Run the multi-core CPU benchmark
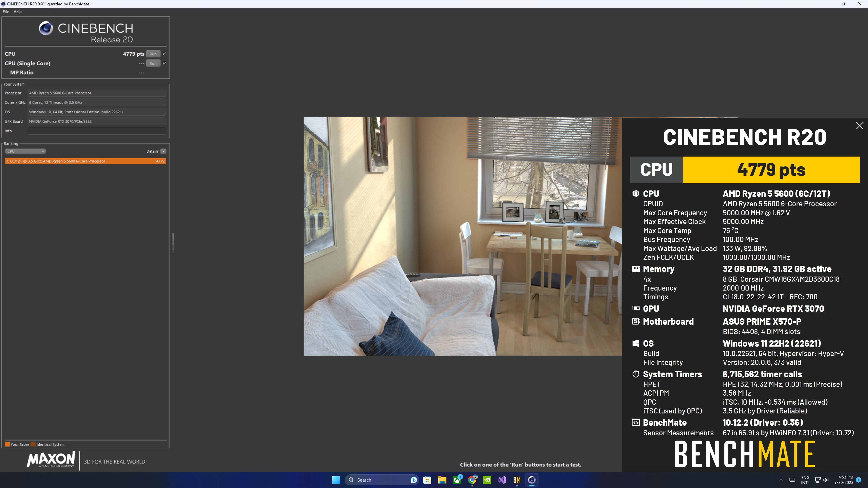Screen dimensions: 868x488 click(153, 54)
